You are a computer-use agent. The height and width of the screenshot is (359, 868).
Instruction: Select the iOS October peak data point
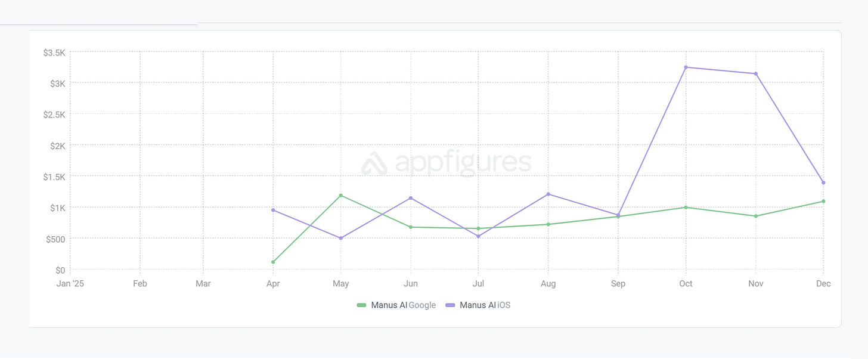point(686,67)
